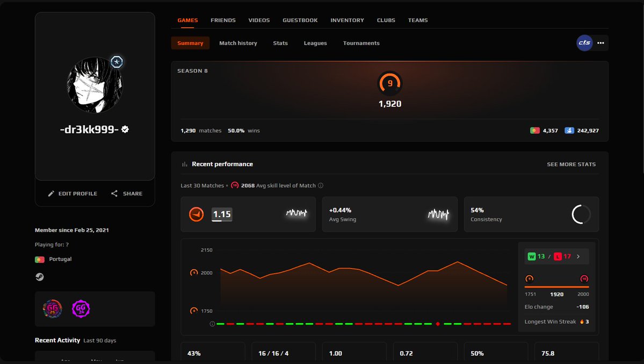The height and width of the screenshot is (364, 644).
Task: Open the Tournaments sub-tab
Action: click(361, 43)
